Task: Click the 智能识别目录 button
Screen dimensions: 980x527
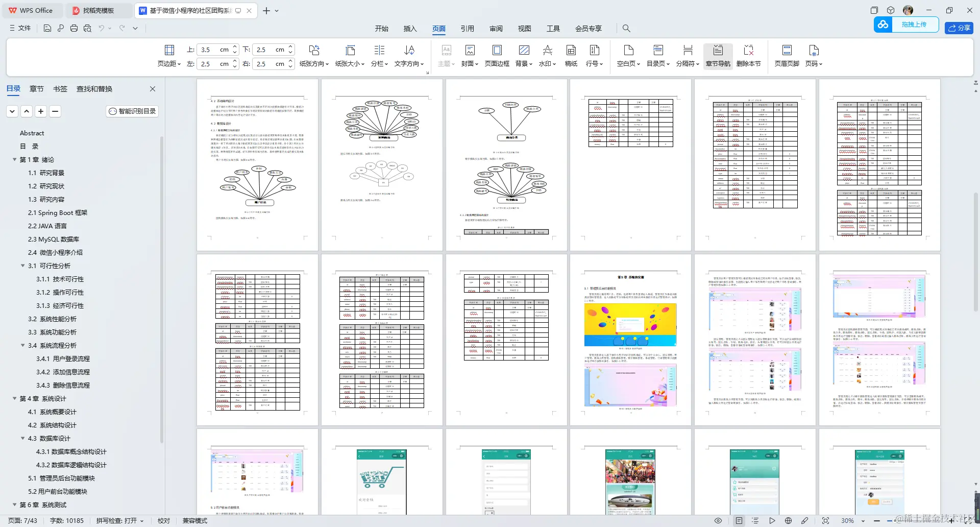Action: pos(132,111)
